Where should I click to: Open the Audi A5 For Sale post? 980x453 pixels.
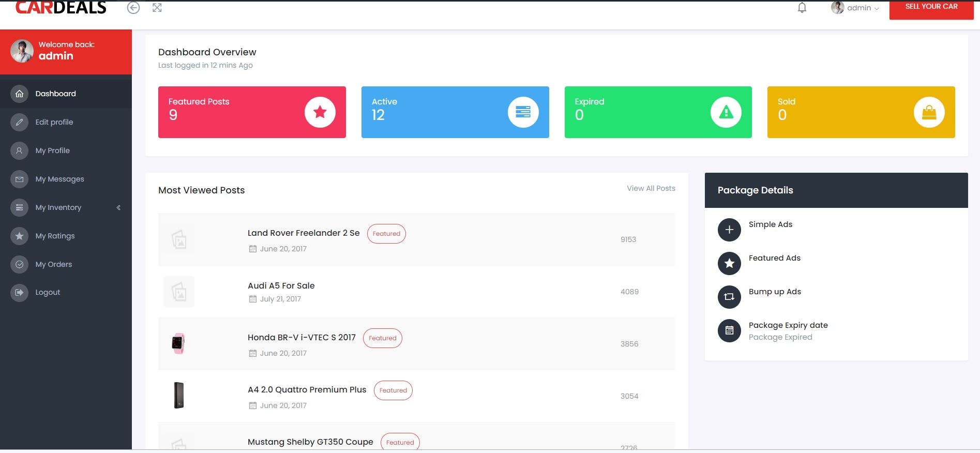point(281,285)
